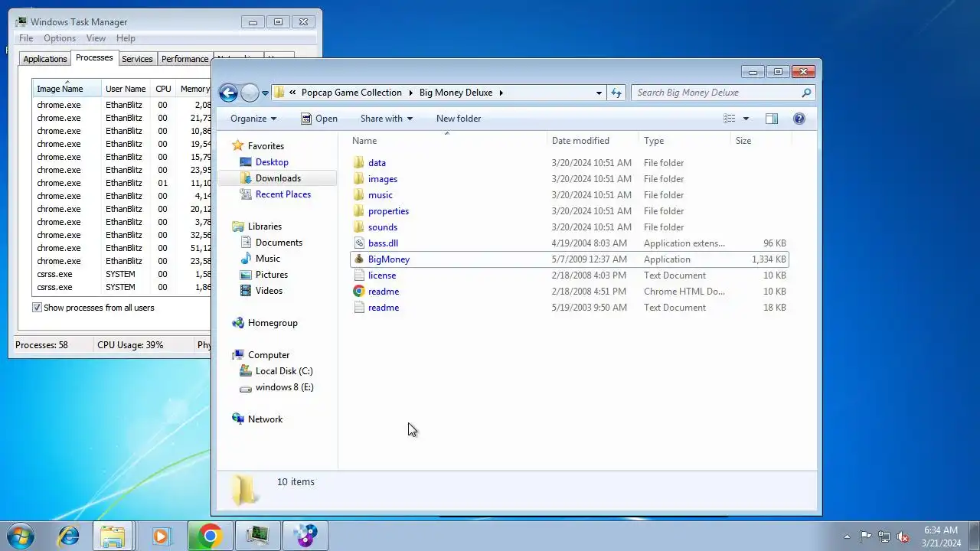Refresh the Big Money Deluxe folder

tap(616, 93)
